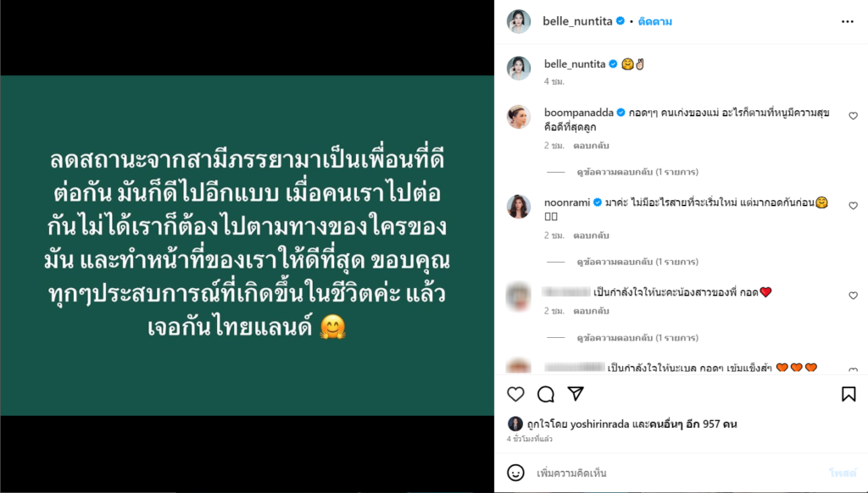Save the post with the bookmark icon

pos(848,394)
